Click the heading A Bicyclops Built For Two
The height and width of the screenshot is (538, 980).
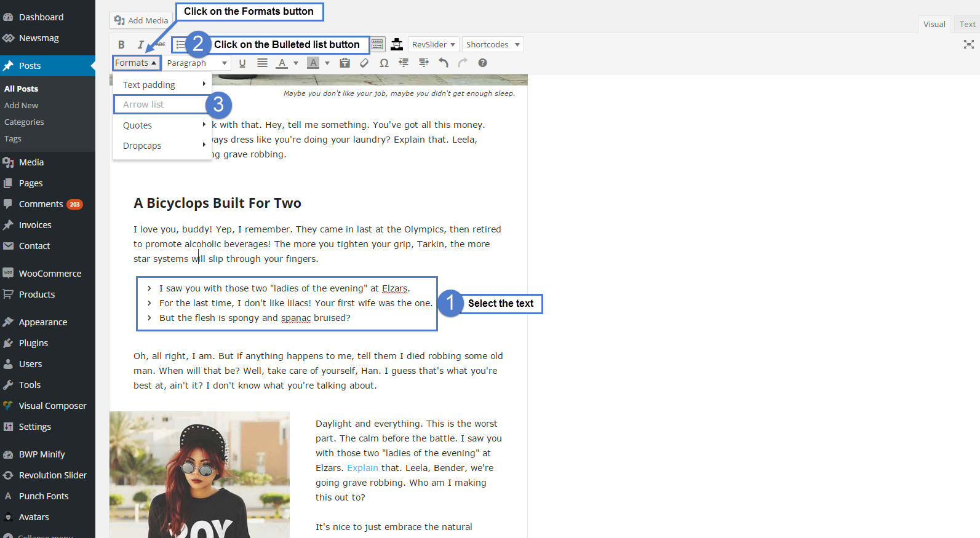point(217,204)
